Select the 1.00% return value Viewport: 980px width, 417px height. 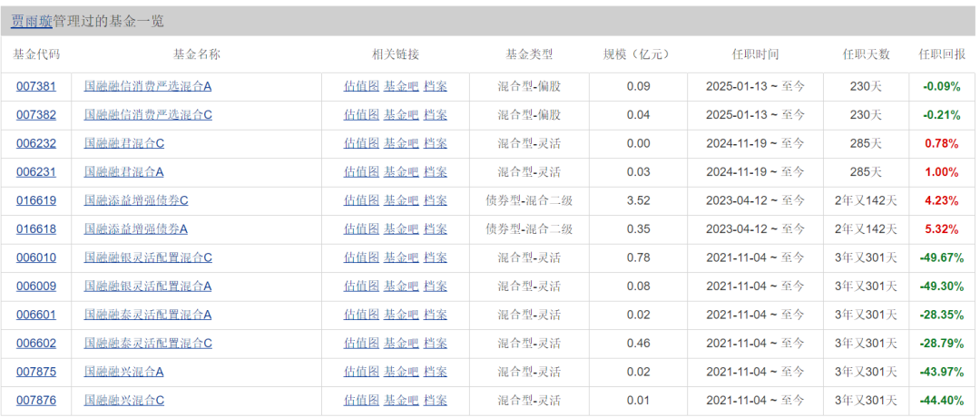[941, 171]
